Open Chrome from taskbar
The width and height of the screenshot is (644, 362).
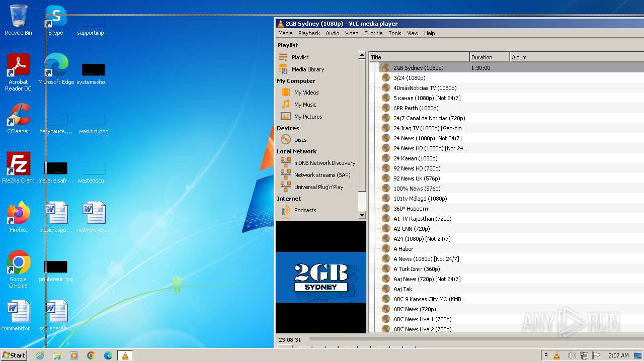click(91, 355)
